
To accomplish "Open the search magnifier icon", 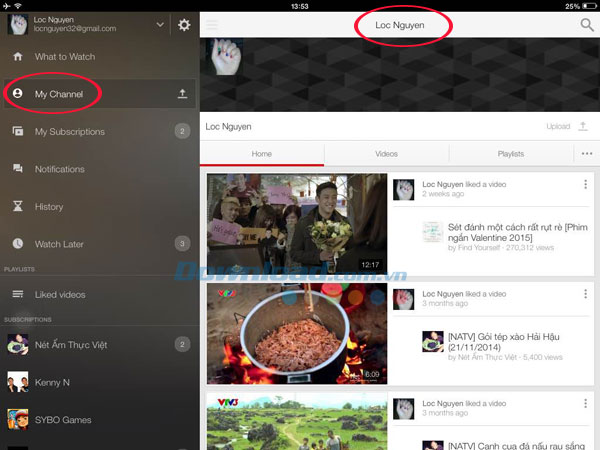I will tap(587, 25).
